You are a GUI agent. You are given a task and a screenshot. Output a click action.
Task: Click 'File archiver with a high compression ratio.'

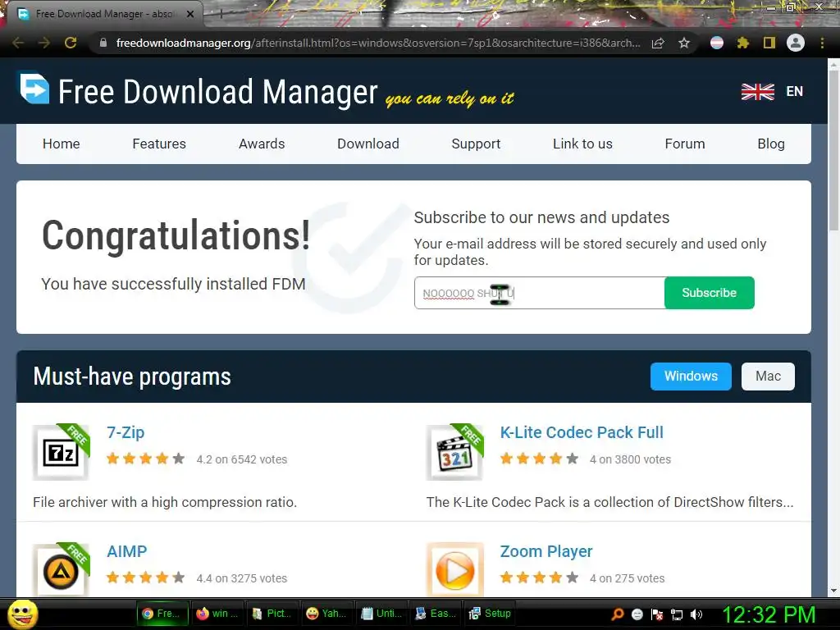click(164, 502)
